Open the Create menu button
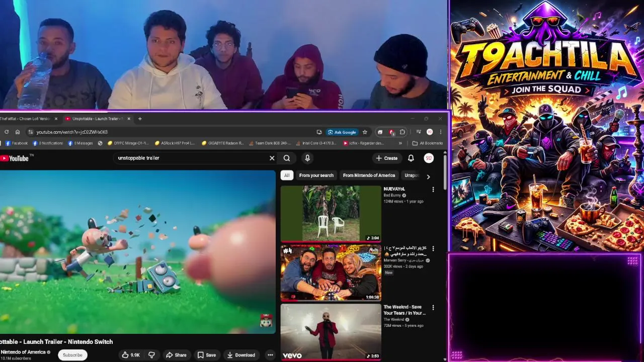Image resolution: width=644 pixels, height=362 pixels. (386, 158)
